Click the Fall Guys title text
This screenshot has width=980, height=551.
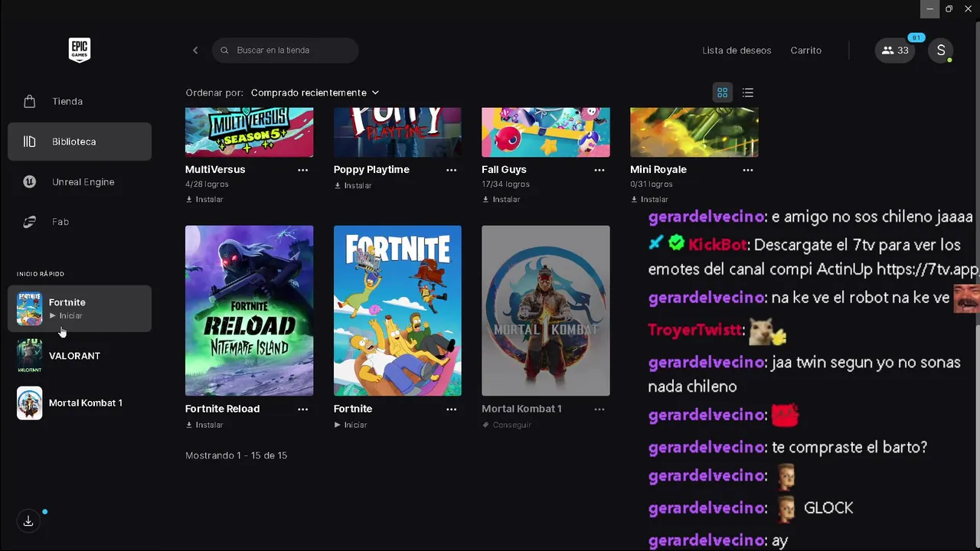point(504,170)
